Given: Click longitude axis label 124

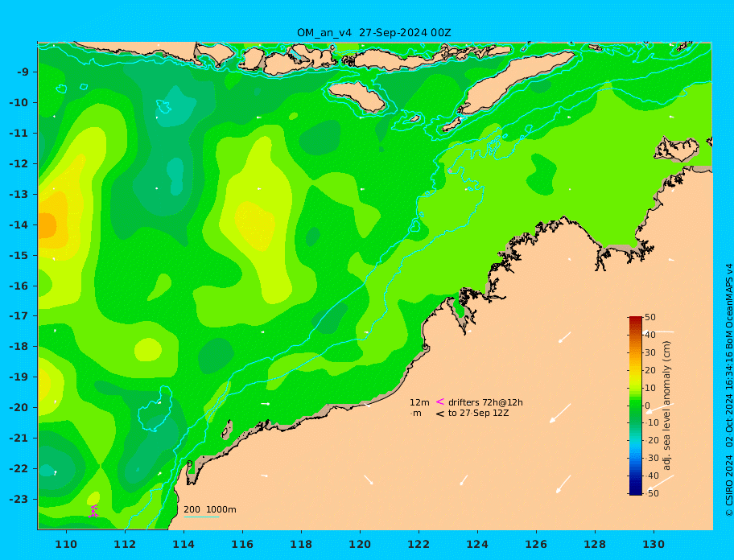Looking at the screenshot, I should click(x=477, y=544).
